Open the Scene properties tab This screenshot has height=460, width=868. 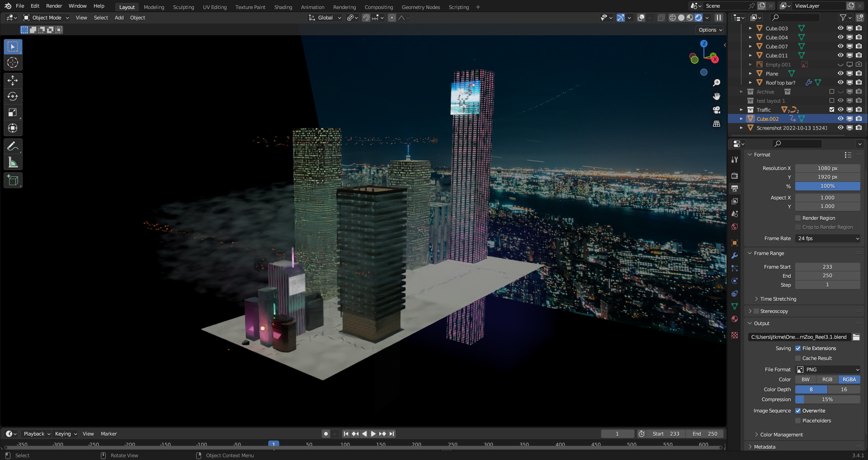click(x=735, y=213)
